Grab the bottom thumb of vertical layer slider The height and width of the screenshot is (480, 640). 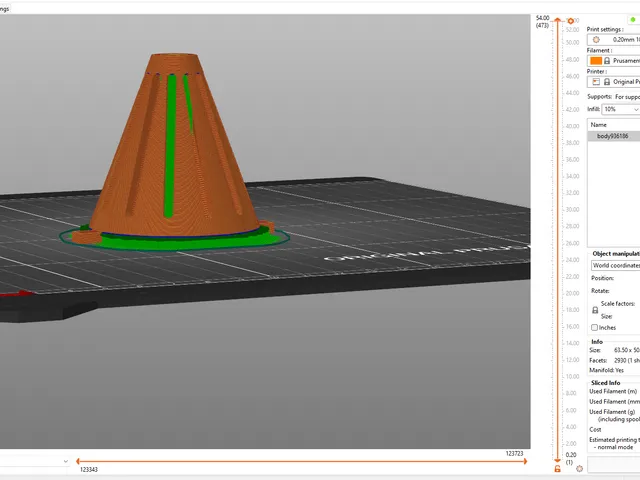558,460
